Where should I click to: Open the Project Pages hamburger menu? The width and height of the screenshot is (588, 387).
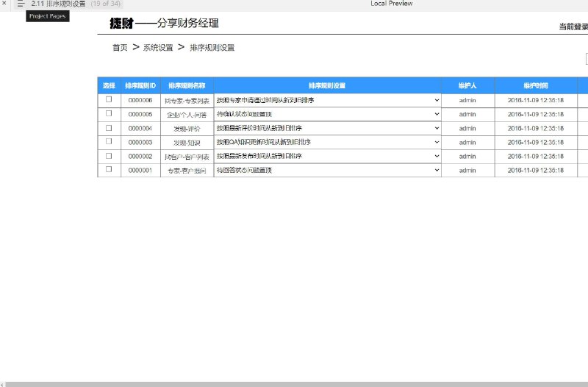pos(21,4)
